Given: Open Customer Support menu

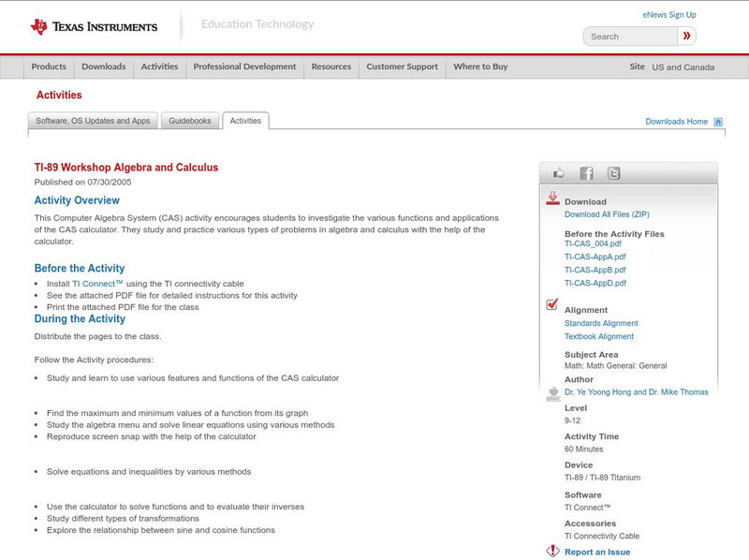Looking at the screenshot, I should [403, 66].
